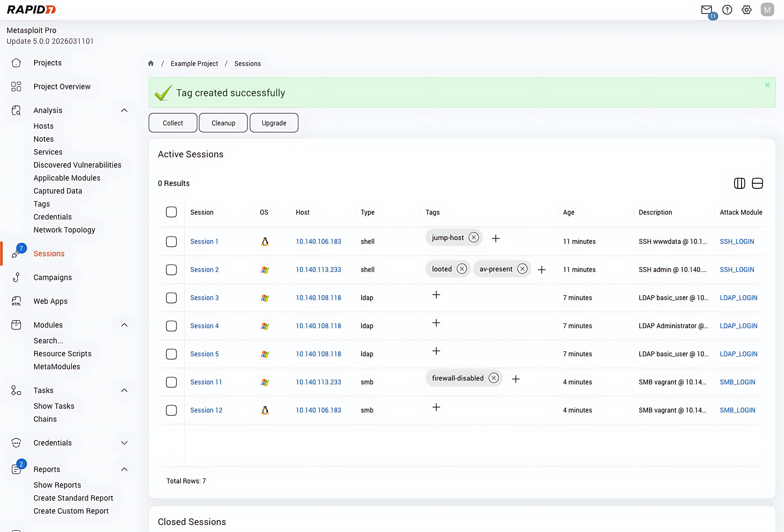Image resolution: width=784 pixels, height=532 pixels.
Task: Open Hosts under Analysis
Action: (43, 126)
